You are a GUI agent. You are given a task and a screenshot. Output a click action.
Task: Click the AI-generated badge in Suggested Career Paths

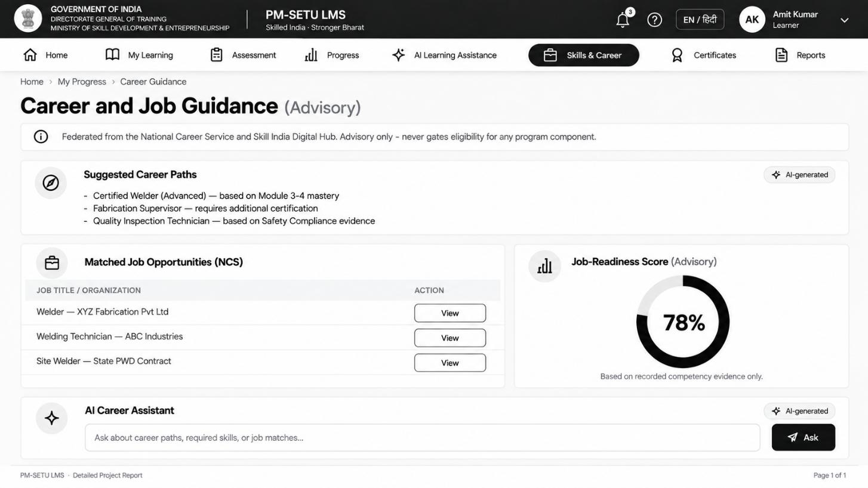click(x=799, y=175)
